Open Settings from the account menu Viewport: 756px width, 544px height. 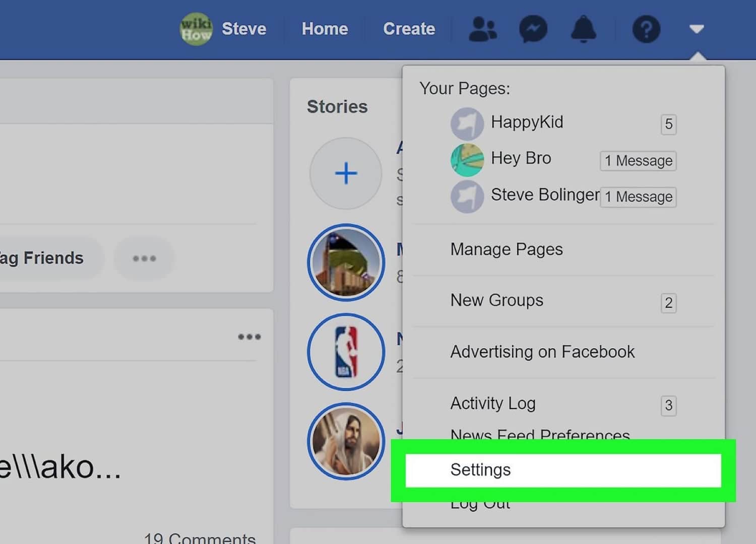click(x=563, y=470)
